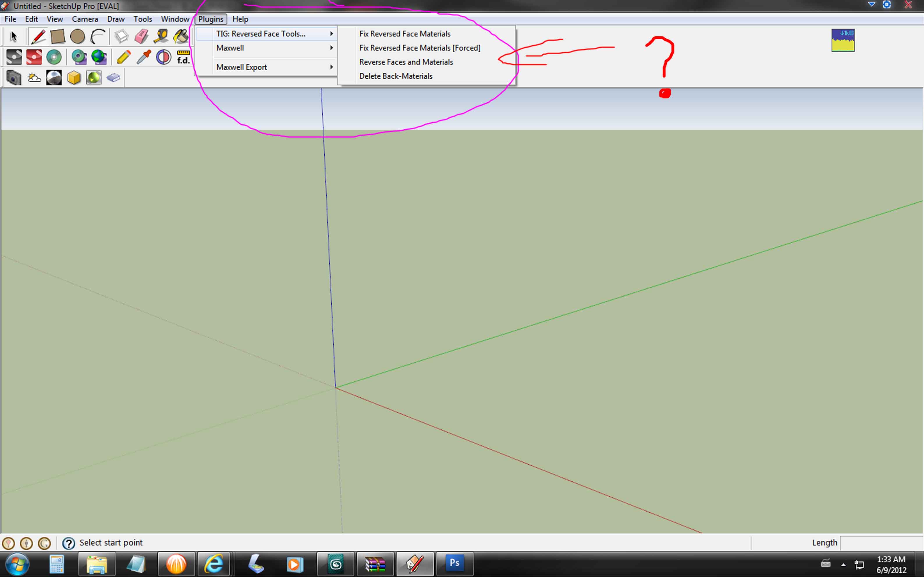Image resolution: width=924 pixels, height=577 pixels.
Task: Open the f.d. ruler plugin tool
Action: [183, 57]
